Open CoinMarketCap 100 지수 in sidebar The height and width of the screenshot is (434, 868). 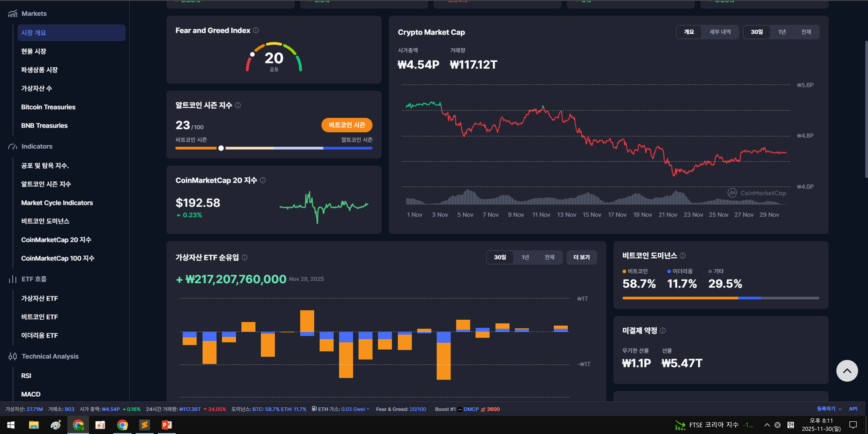tap(58, 258)
